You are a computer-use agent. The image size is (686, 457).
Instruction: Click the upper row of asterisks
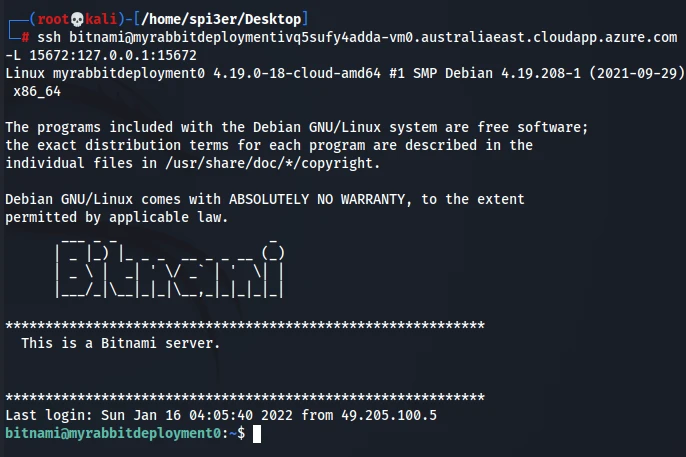pyautogui.click(x=245, y=325)
